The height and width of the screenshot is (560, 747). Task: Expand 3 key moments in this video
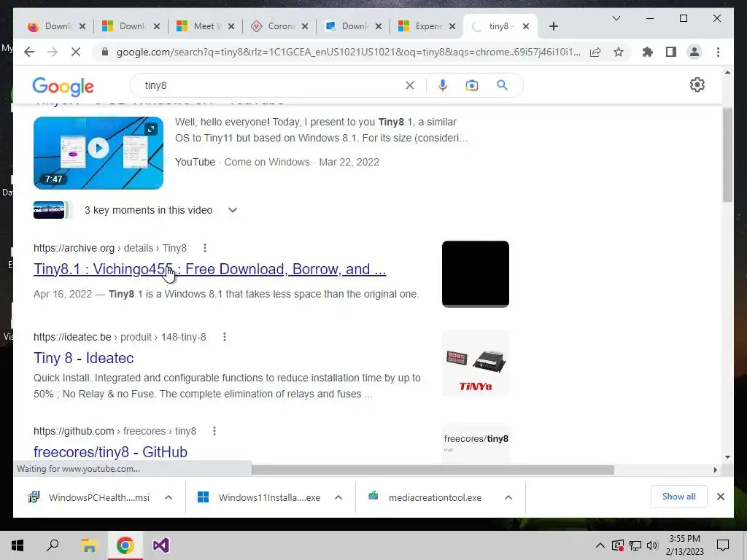233,210
